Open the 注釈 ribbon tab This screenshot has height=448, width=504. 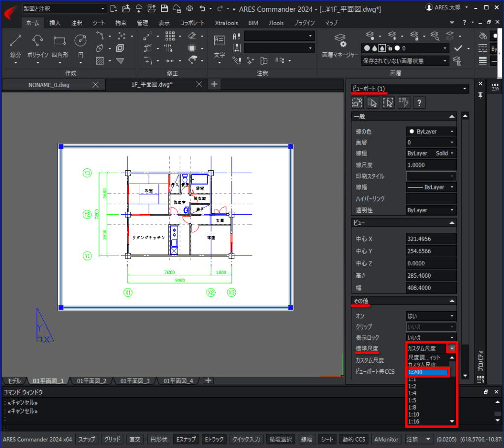click(x=76, y=23)
